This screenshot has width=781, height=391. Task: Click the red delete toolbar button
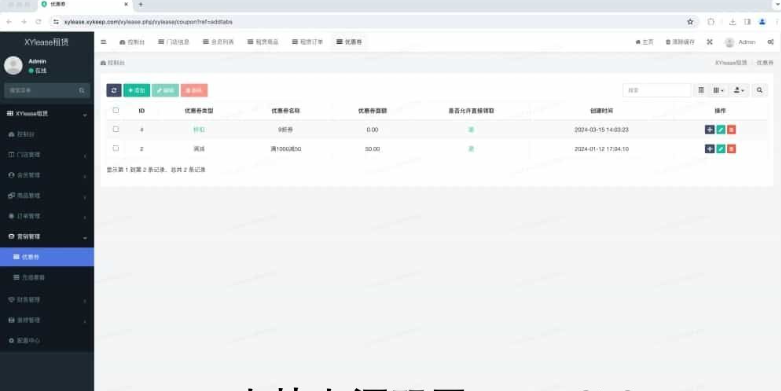click(x=194, y=90)
